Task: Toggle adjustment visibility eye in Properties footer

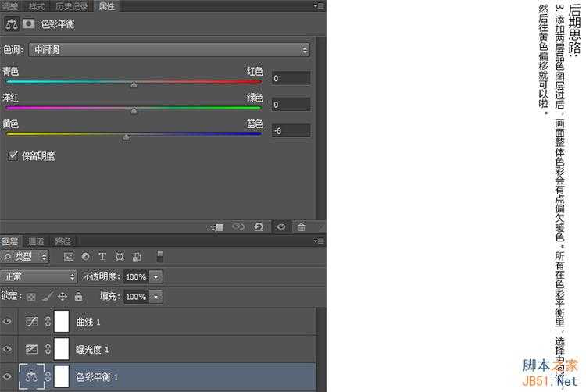Action: (x=280, y=227)
